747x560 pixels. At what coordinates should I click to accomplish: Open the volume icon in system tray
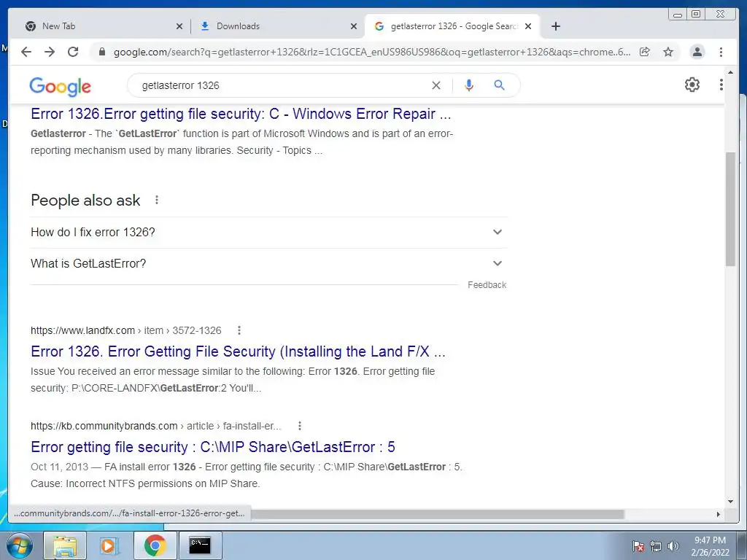[x=673, y=546]
